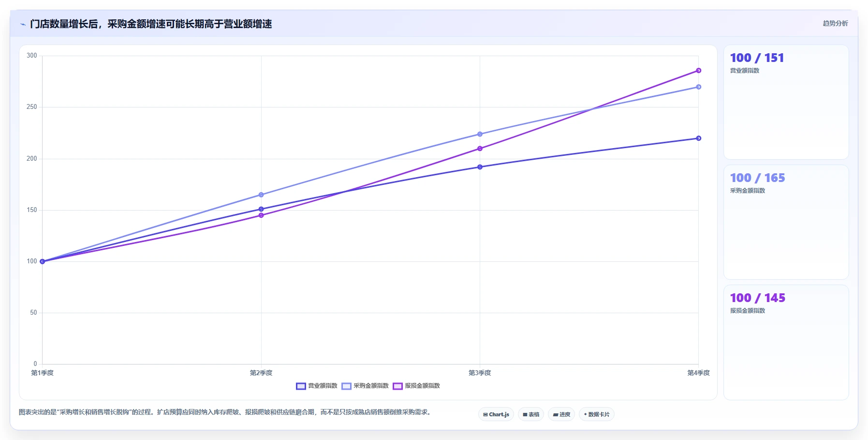Click the 报损金额指数 label under 100 / 145
Viewport: 868px width, 440px height.
point(748,311)
